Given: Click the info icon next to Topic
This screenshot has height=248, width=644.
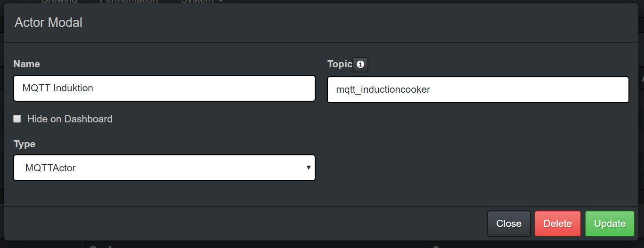Looking at the screenshot, I should [x=360, y=64].
